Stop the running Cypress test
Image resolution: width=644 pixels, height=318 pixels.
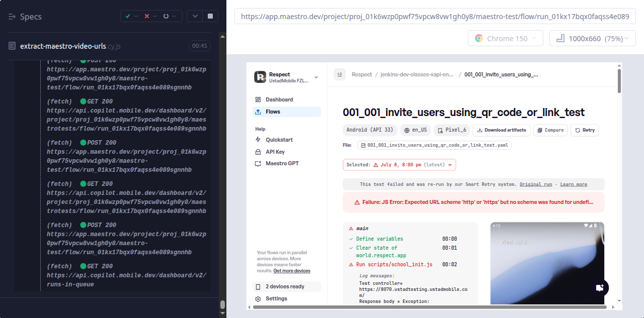click(210, 17)
